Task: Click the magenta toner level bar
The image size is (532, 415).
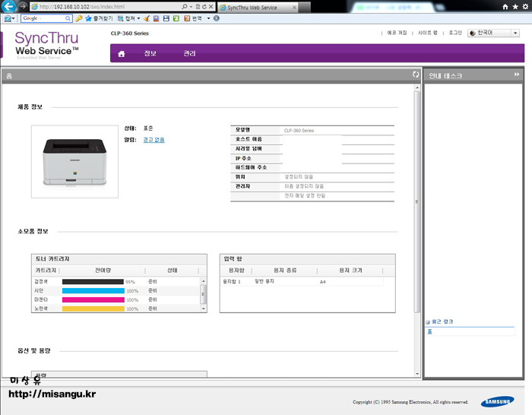Action: [x=93, y=299]
